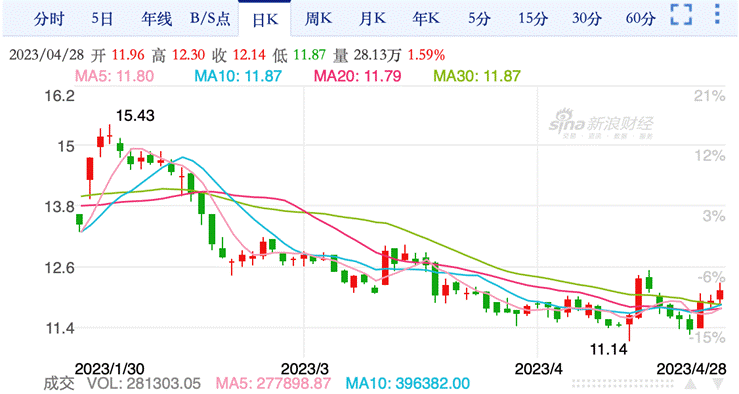Select the 15分 interval tab
The image size is (739, 394).
[533, 19]
